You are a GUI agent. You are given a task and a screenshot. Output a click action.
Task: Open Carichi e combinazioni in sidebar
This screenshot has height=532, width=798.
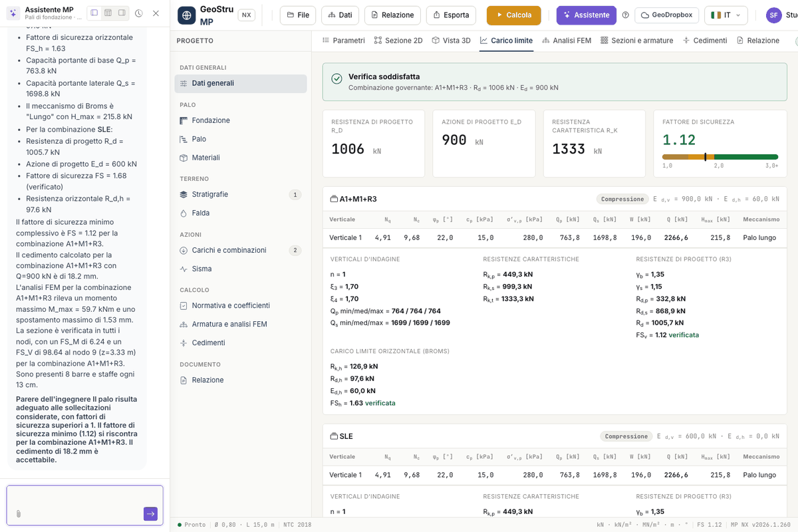click(x=241, y=250)
